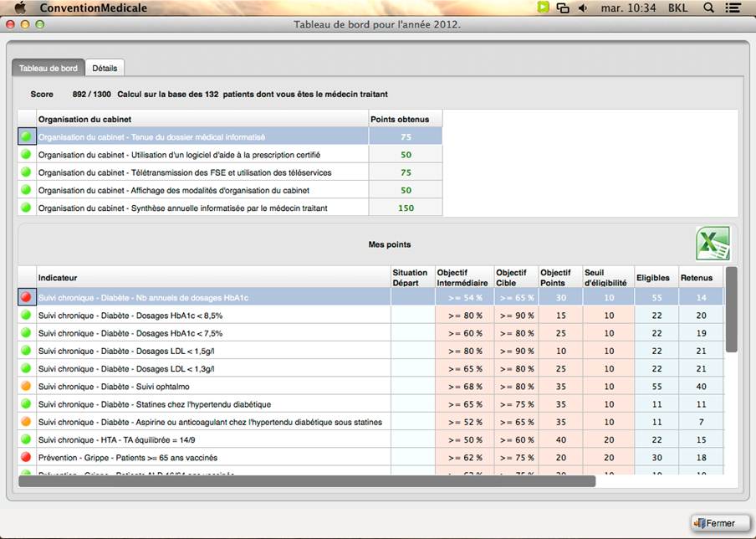The image size is (756, 539).
Task: Click the Retenus column header
Action: point(701,278)
